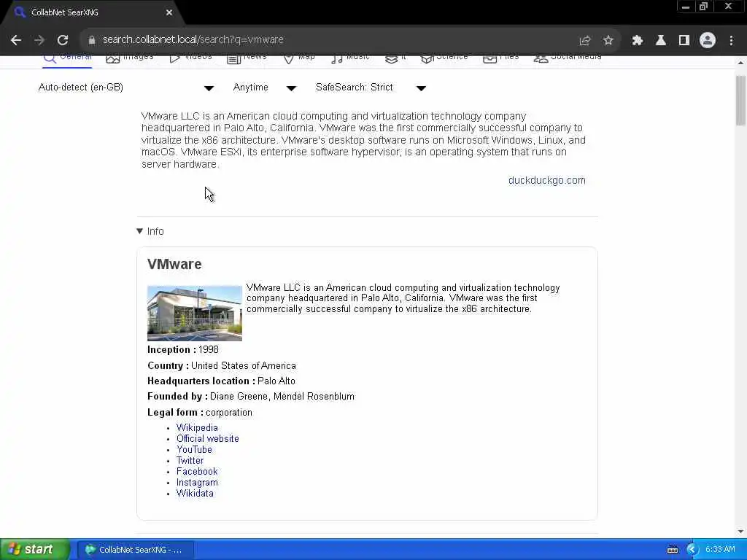This screenshot has width=747, height=560.
Task: Open the Chrome Labs flask icon
Action: 661,41
